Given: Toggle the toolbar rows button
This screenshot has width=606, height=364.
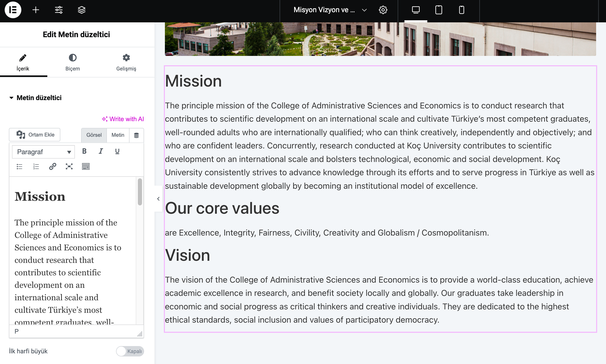Looking at the screenshot, I should [x=86, y=166].
